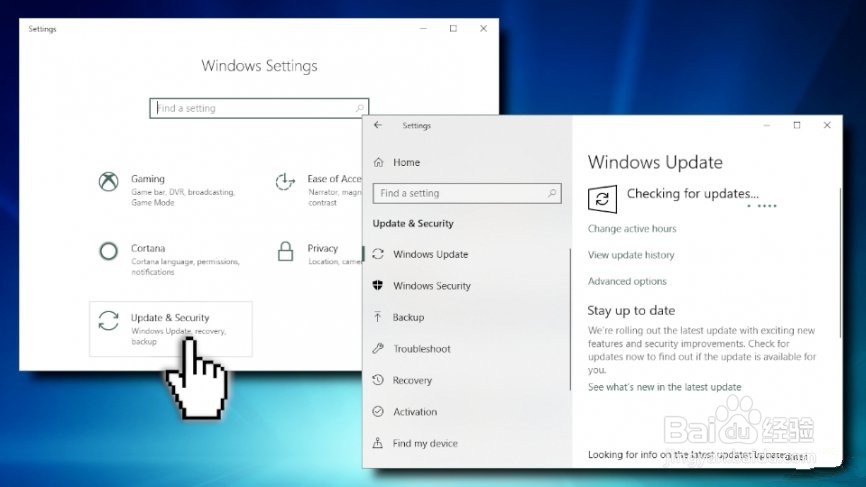
Task: Open Ease of Access category label
Action: [x=334, y=179]
